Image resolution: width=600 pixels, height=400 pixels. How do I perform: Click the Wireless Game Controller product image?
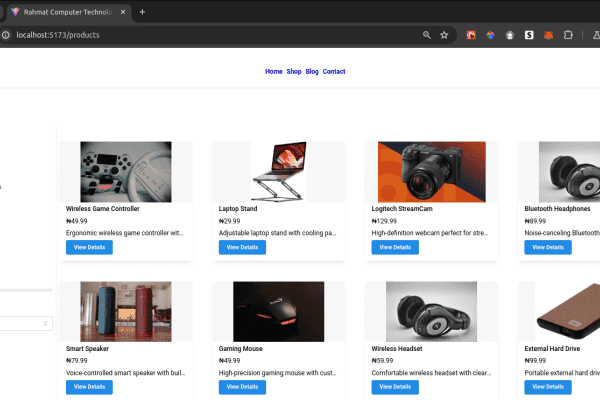pos(126,172)
